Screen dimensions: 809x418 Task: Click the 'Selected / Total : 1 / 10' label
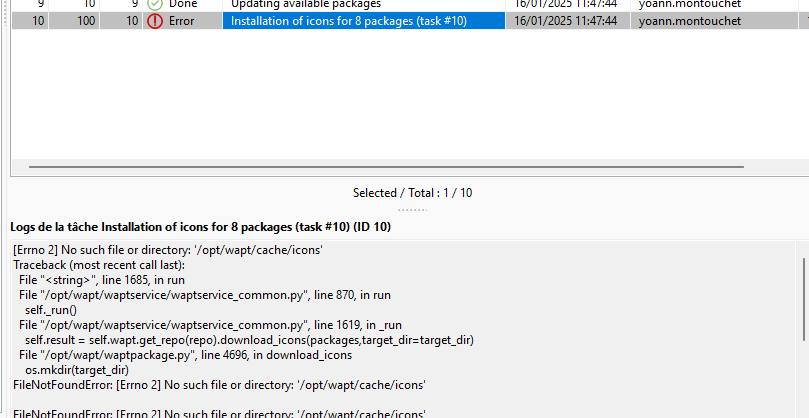(x=412, y=193)
